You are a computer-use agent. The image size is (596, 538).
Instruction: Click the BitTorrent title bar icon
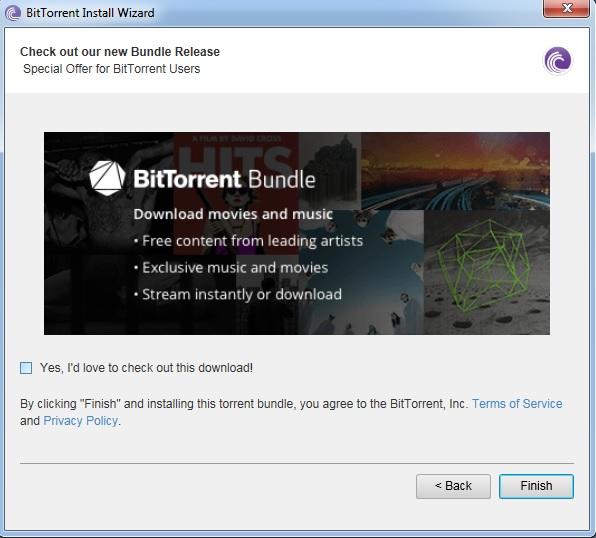pyautogui.click(x=13, y=13)
